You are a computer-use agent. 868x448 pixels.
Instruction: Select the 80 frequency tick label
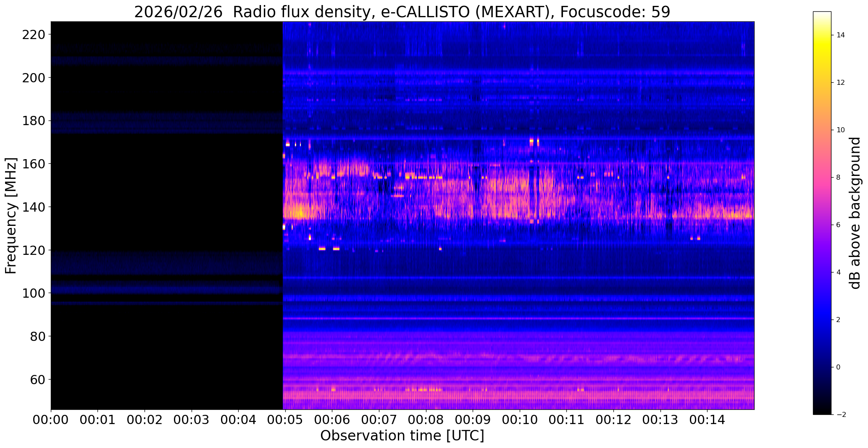[x=38, y=336]
